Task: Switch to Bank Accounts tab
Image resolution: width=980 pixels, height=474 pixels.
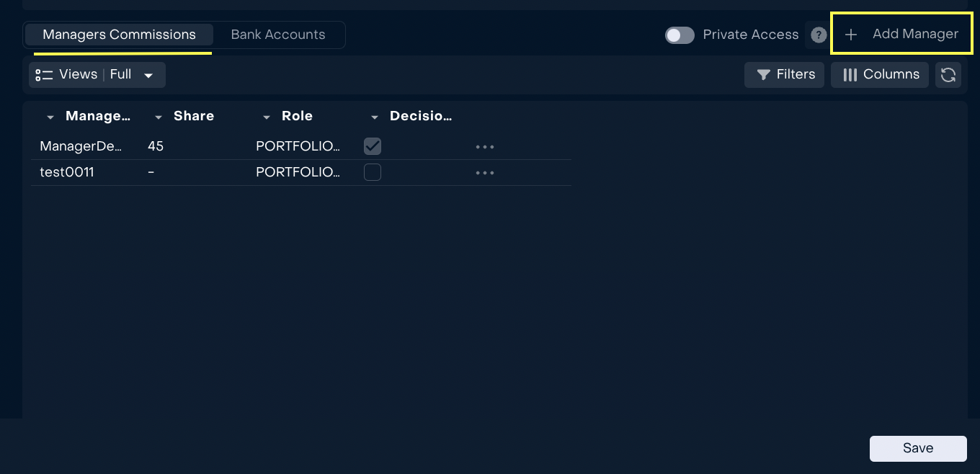Action: pyautogui.click(x=278, y=35)
